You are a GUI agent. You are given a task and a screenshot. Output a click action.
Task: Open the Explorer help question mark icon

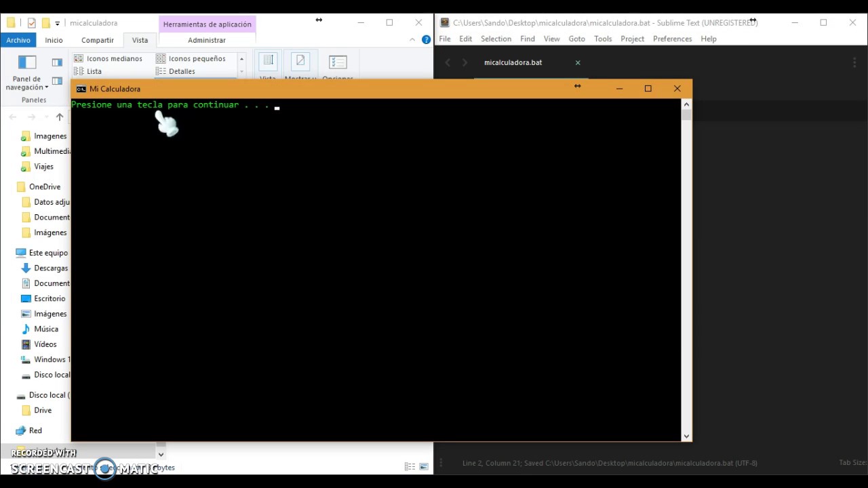(427, 40)
